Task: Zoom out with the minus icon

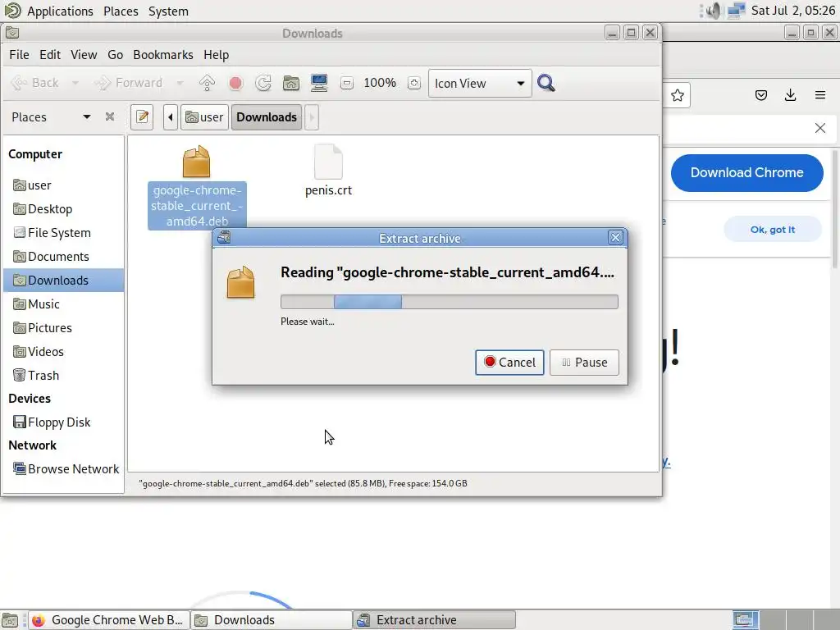Action: click(x=347, y=83)
